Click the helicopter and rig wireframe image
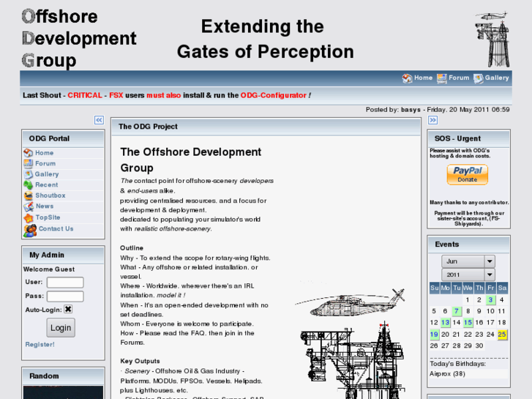The width and height of the screenshot is (532, 399). pos(351,341)
